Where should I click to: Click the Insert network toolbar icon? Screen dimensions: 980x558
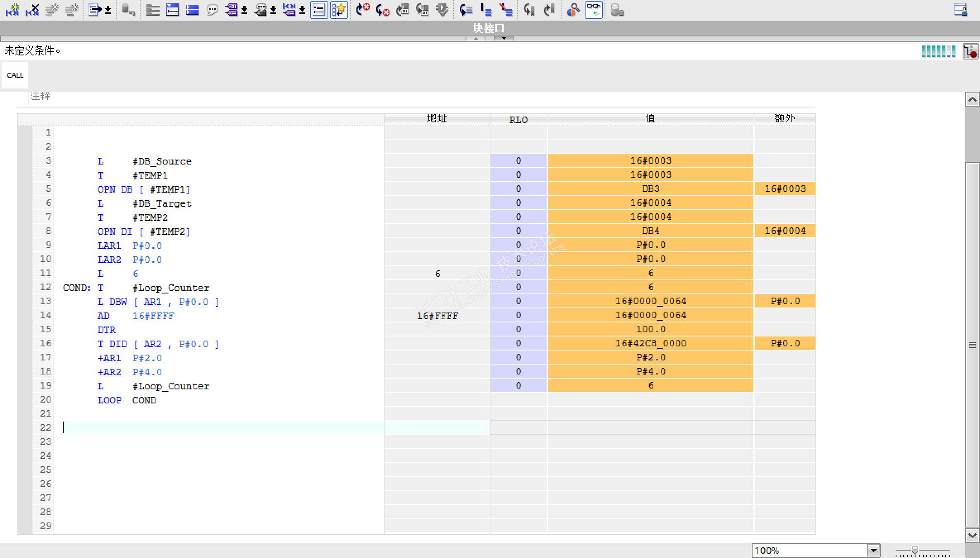coord(12,10)
